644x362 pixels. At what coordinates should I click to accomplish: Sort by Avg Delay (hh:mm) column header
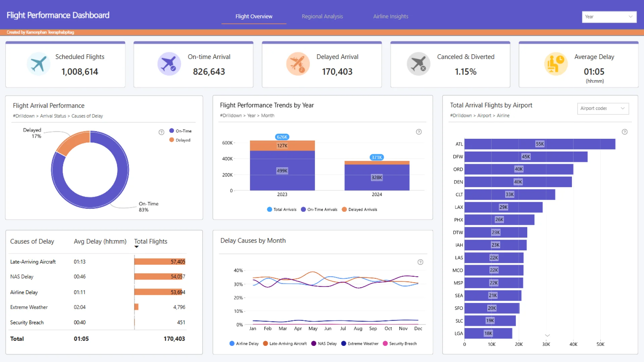pyautogui.click(x=100, y=241)
